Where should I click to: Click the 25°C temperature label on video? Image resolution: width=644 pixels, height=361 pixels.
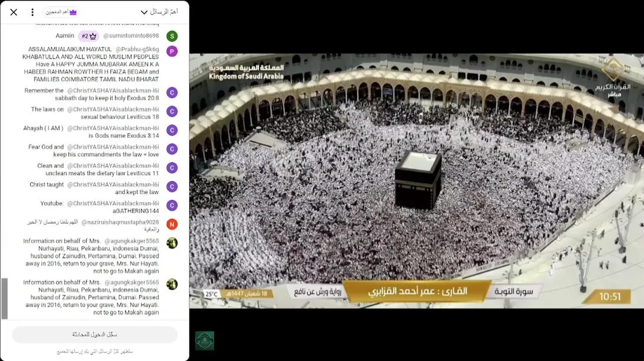tap(211, 294)
